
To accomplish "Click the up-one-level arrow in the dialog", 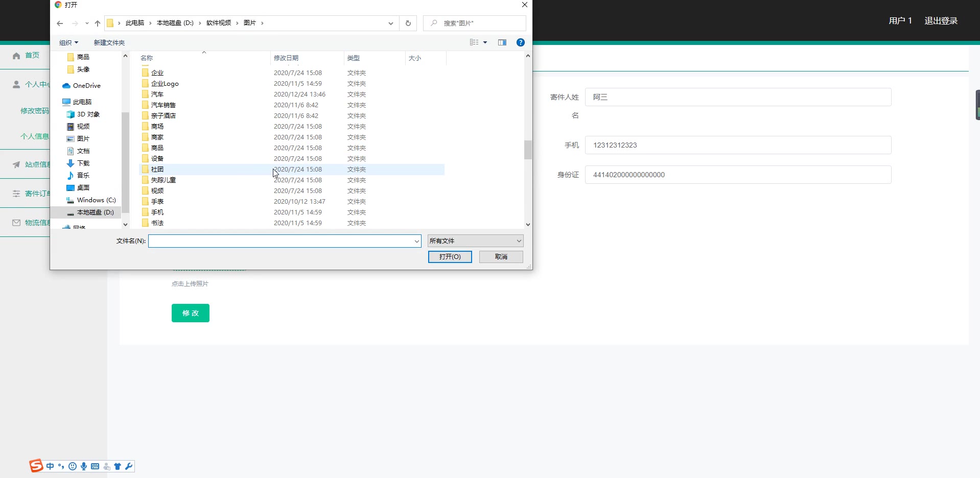I will 98,23.
